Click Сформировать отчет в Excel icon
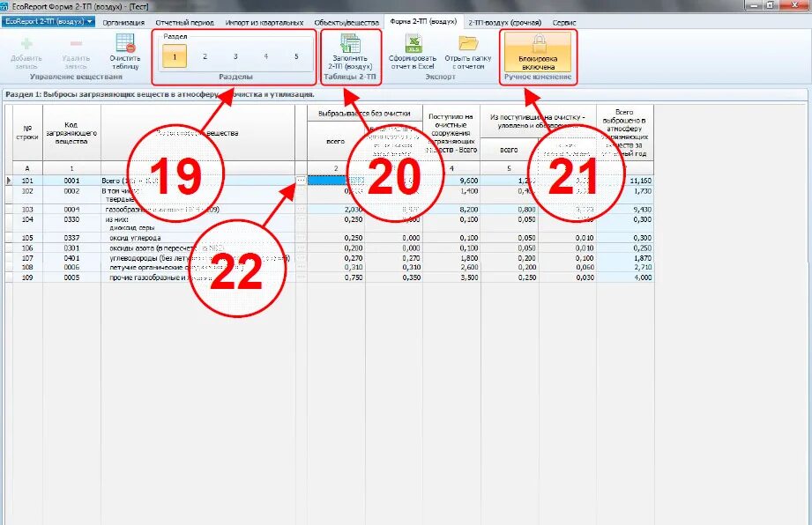812x525 pixels. [413, 43]
